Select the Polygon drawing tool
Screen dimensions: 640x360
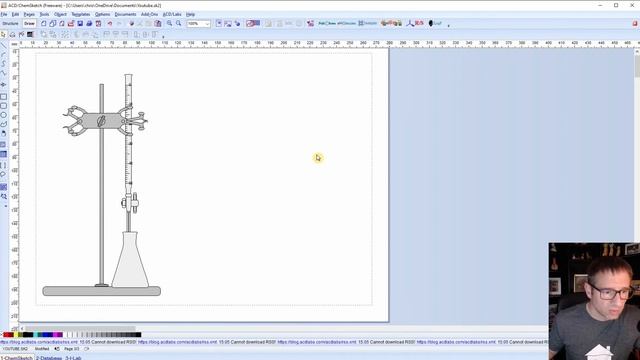pos(3,124)
